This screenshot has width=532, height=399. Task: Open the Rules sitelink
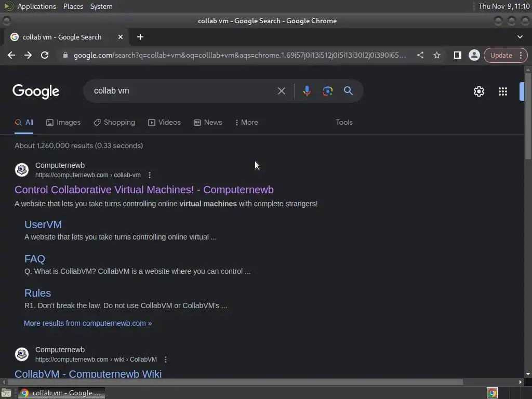[37, 293]
